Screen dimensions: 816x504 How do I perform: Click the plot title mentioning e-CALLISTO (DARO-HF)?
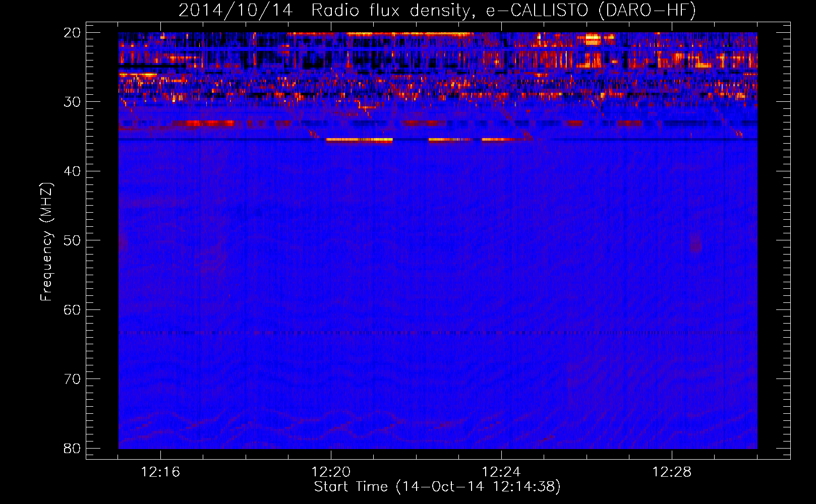pyautogui.click(x=437, y=10)
